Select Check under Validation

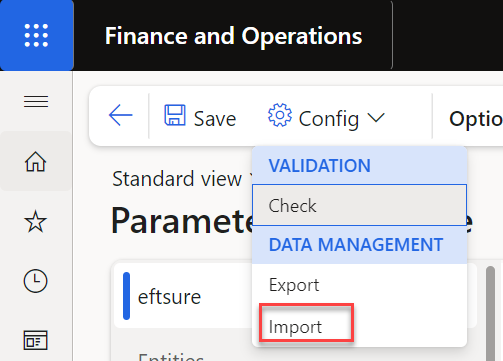359,205
